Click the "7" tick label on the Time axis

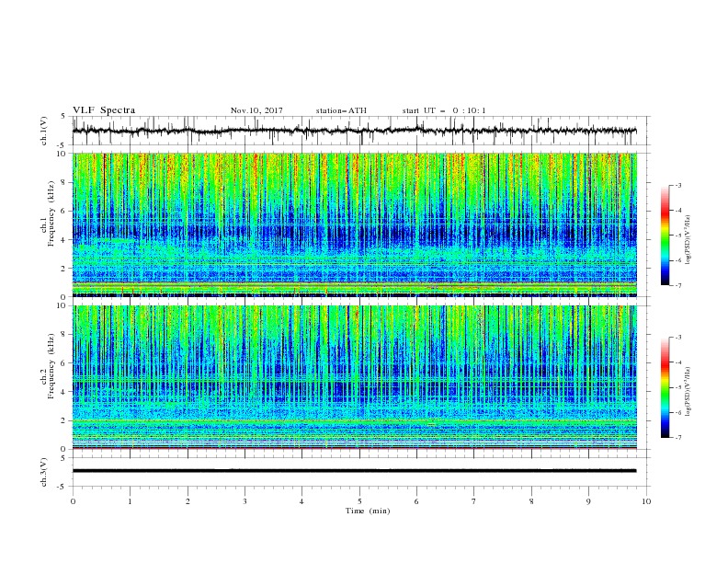coord(474,501)
